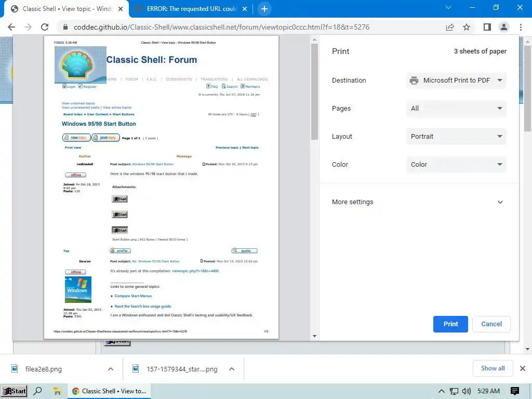
Task: Open the tab search chevron
Action: tap(448, 7)
